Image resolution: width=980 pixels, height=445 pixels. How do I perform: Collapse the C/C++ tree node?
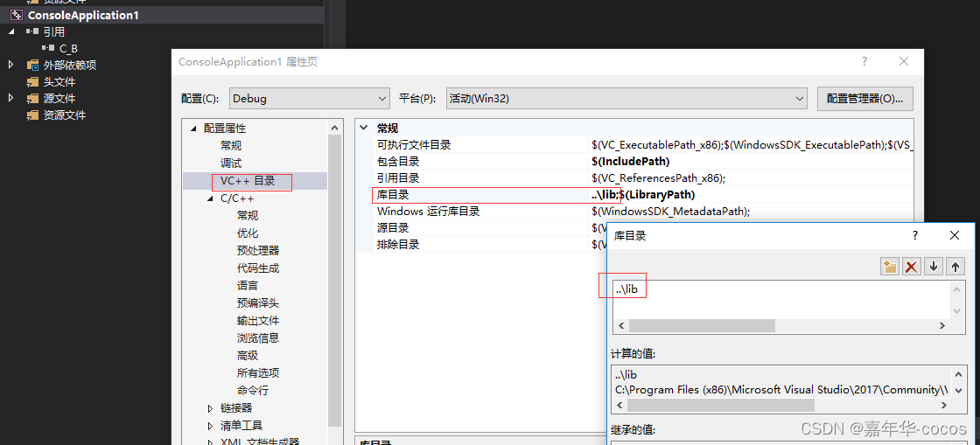(x=210, y=198)
